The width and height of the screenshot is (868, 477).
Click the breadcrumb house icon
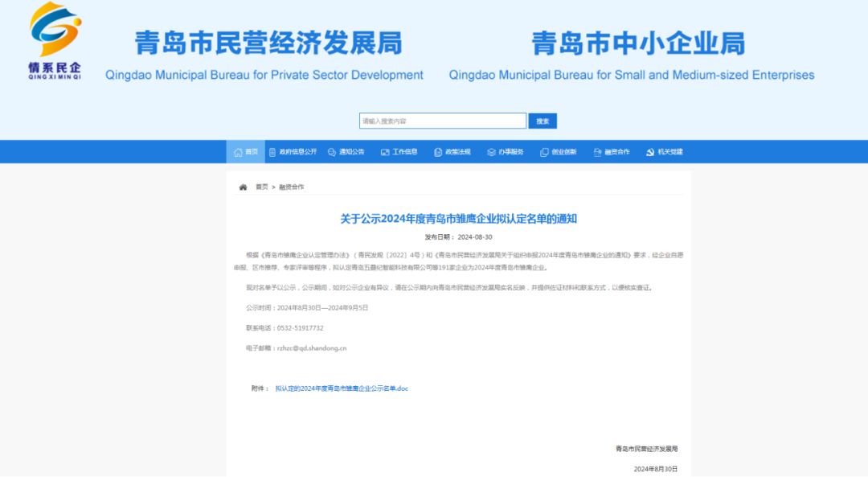(243, 187)
